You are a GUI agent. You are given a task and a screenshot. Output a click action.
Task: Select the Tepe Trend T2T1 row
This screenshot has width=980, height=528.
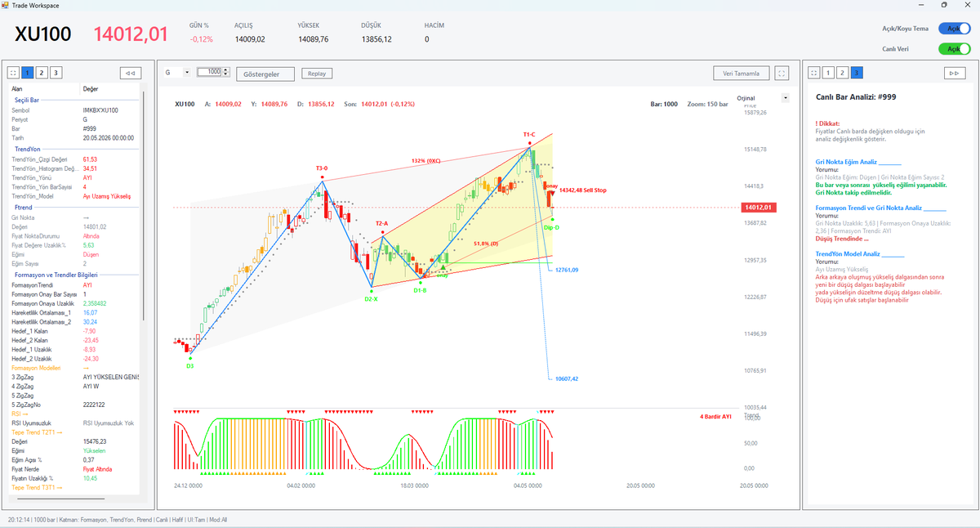tap(75, 432)
